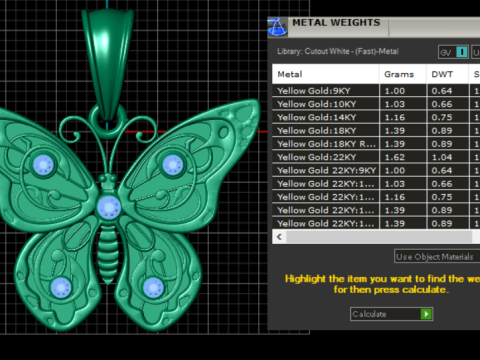Click the 1.16 grams in 14KY row
The height and width of the screenshot is (360, 480).
tap(395, 117)
